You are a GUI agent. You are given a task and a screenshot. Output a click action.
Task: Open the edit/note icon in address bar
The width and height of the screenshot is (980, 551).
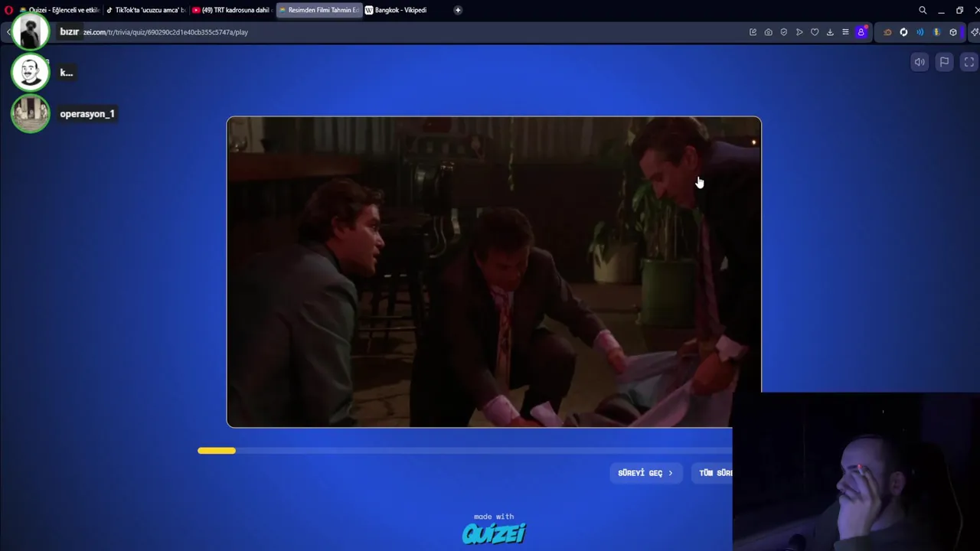tap(753, 32)
